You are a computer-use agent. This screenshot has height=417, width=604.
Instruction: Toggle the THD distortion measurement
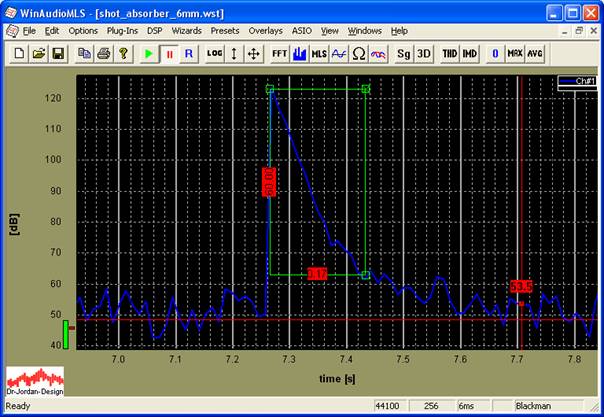(x=450, y=54)
